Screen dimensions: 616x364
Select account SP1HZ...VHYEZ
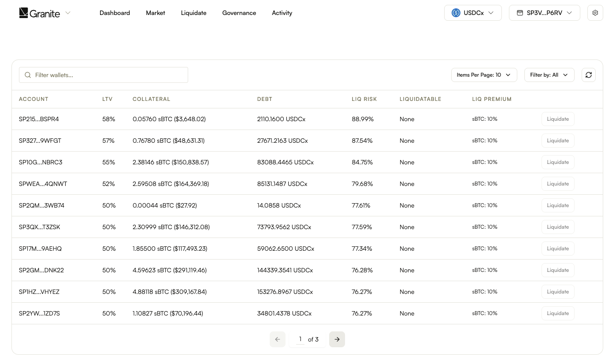pyautogui.click(x=39, y=292)
